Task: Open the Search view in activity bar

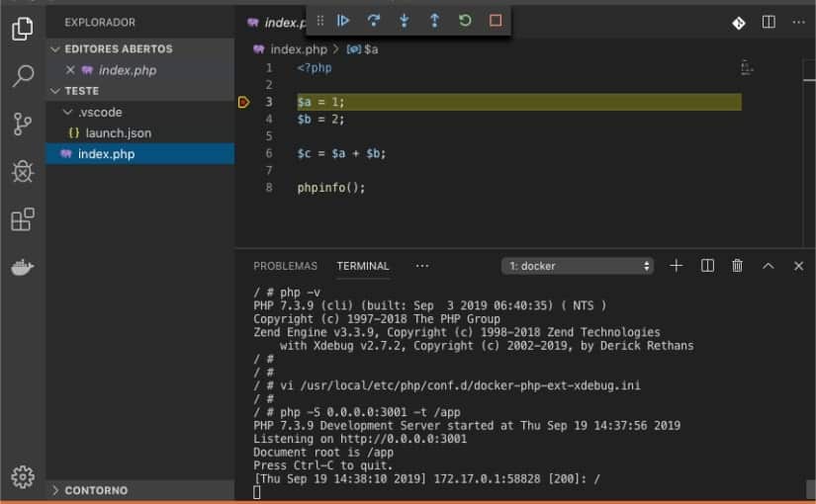Action: [23, 76]
